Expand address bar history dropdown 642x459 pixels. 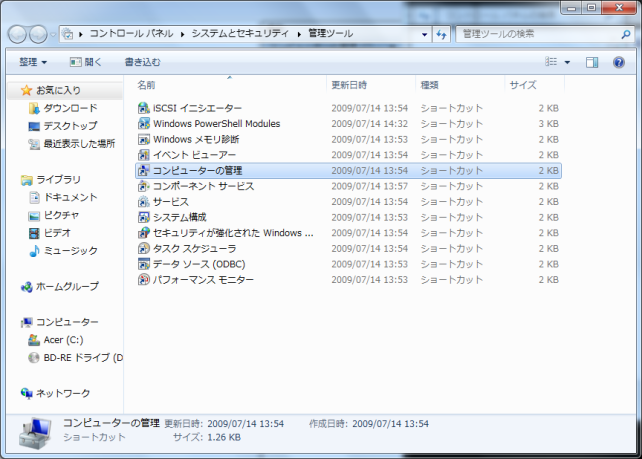pyautogui.click(x=425, y=34)
